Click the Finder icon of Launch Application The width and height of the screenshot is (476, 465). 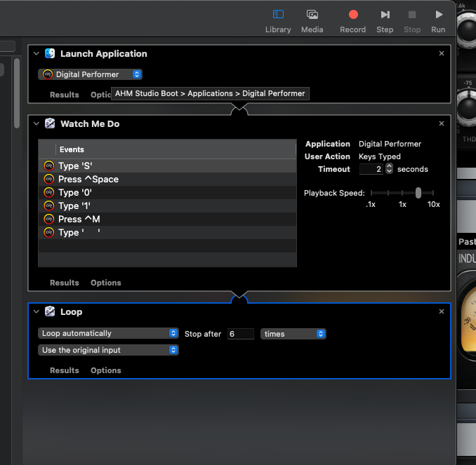point(50,54)
